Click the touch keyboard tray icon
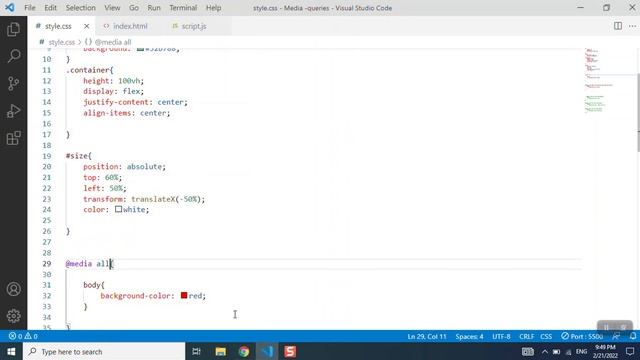 click(x=528, y=351)
